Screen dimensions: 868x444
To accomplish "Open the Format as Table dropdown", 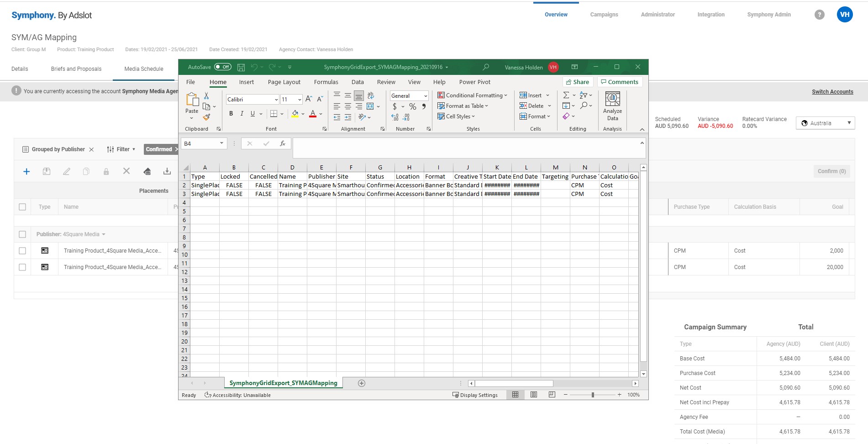I will 463,106.
